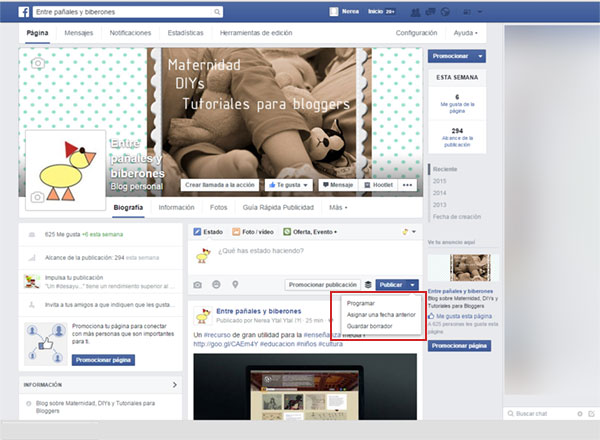The height and width of the screenshot is (440, 600).
Task: Open the messages icon in top bar
Action: tap(430, 12)
